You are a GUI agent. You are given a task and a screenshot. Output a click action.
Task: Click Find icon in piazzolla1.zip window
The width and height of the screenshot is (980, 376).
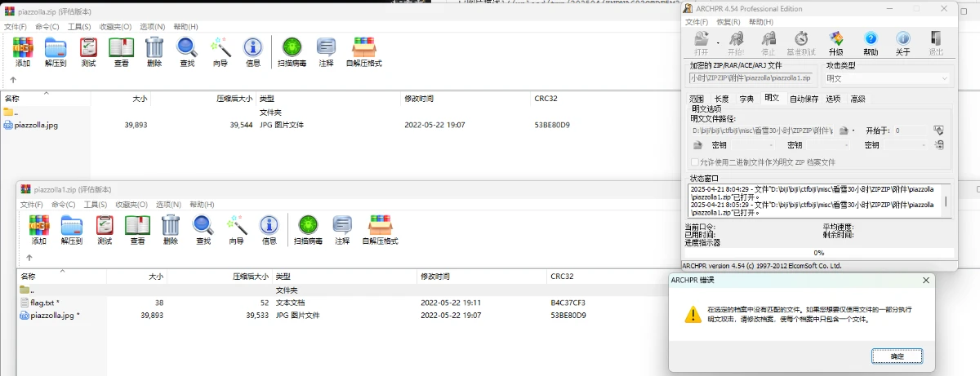click(x=203, y=224)
